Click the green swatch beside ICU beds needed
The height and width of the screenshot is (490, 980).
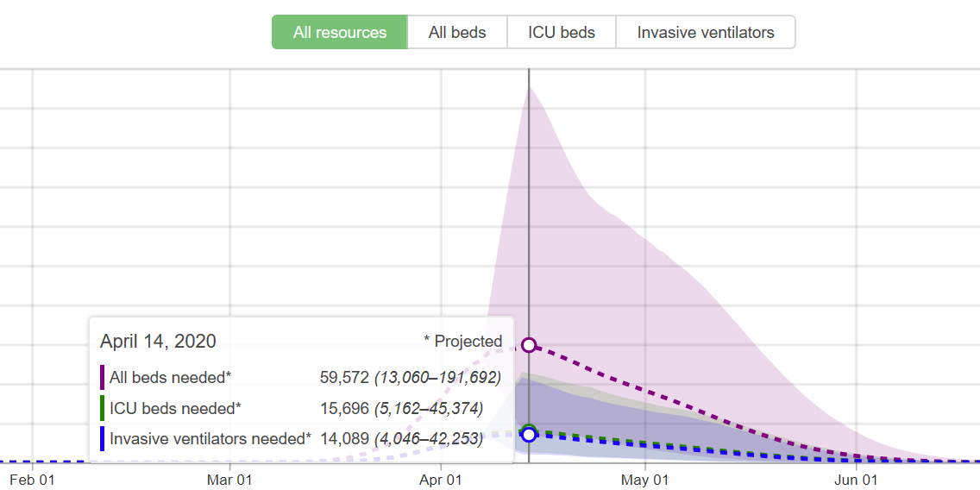coord(103,408)
